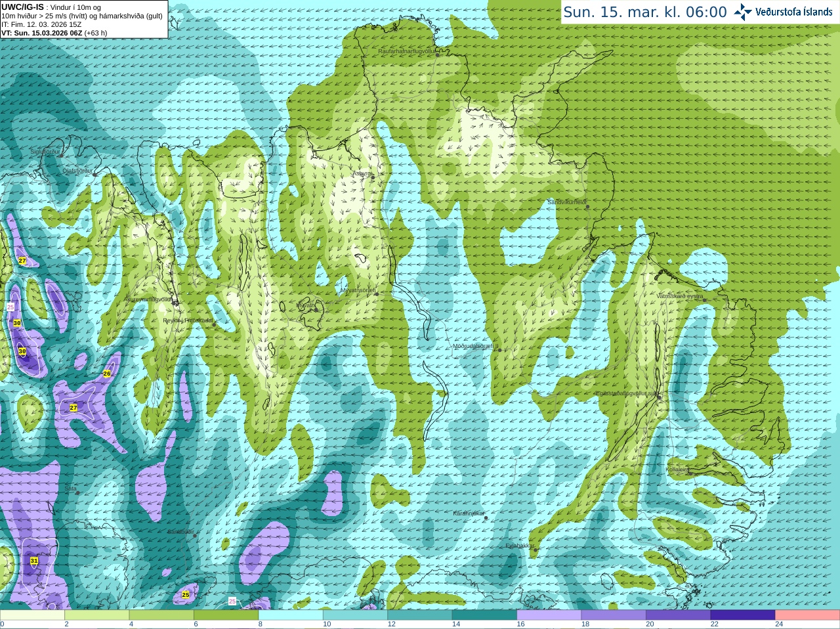This screenshot has height=629, width=840.
Task: Pick the 20–22 m/s legend swatch
Action: coord(679,615)
